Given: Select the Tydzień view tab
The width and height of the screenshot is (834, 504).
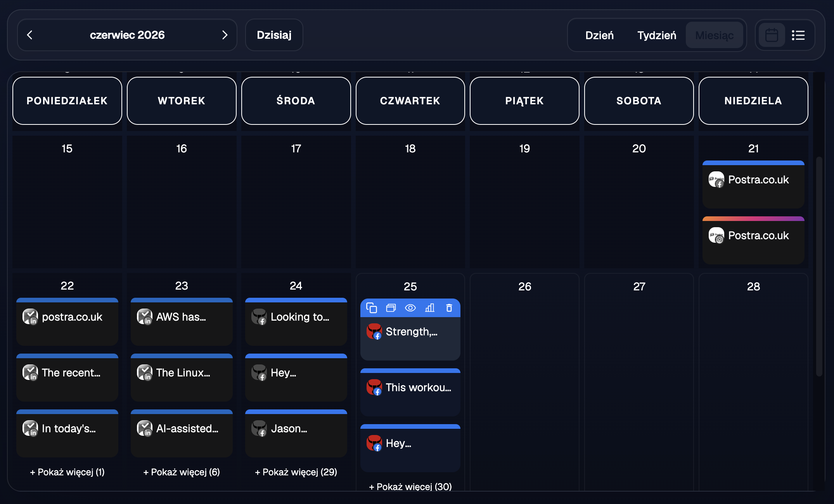Looking at the screenshot, I should click(657, 35).
